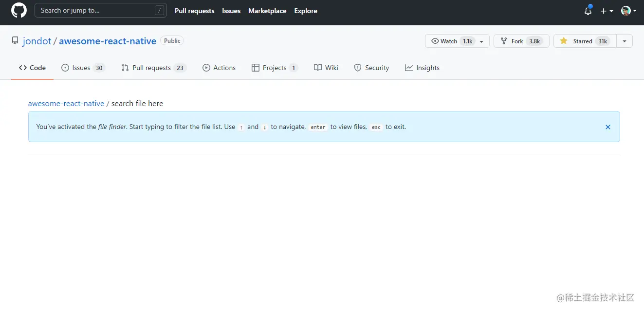Click the Public visibility badge
The width and height of the screenshot is (644, 312).
coord(172,41)
